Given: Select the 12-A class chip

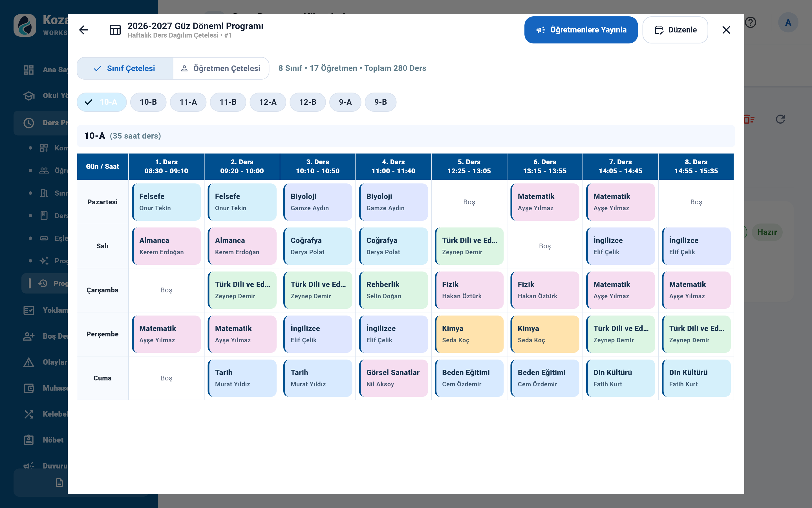Looking at the screenshot, I should tap(268, 102).
